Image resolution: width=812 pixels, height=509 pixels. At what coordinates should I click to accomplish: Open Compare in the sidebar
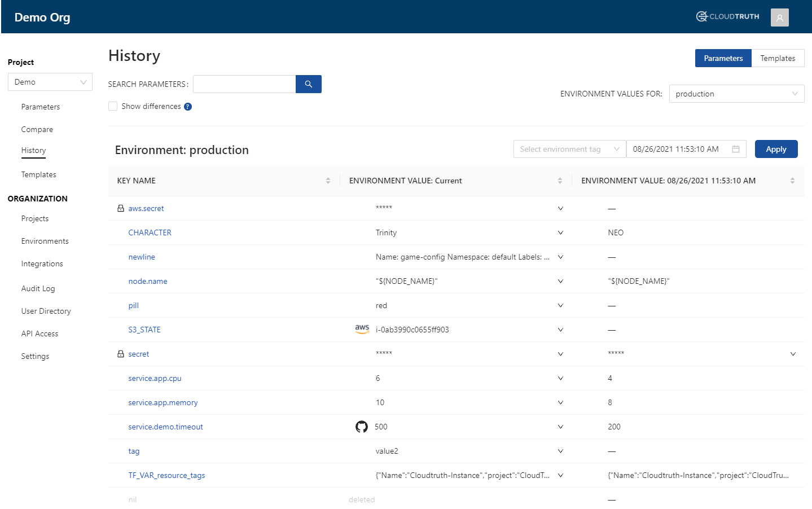37,129
